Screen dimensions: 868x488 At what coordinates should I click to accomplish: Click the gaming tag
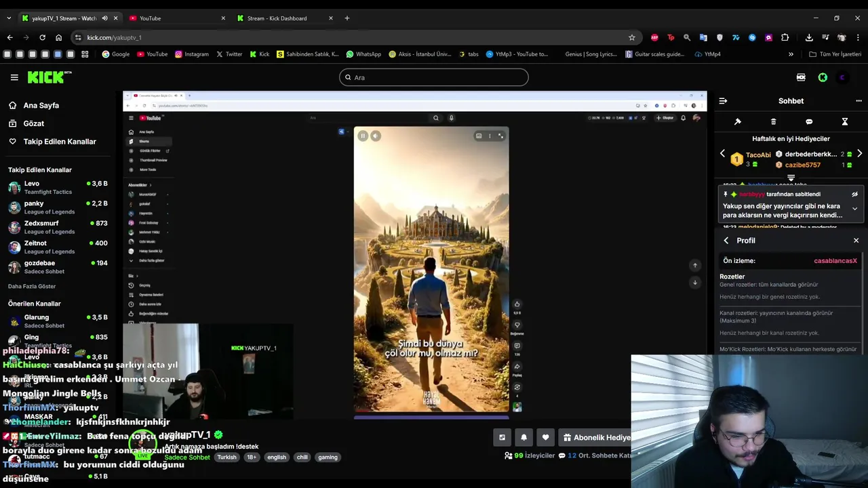coord(328,457)
